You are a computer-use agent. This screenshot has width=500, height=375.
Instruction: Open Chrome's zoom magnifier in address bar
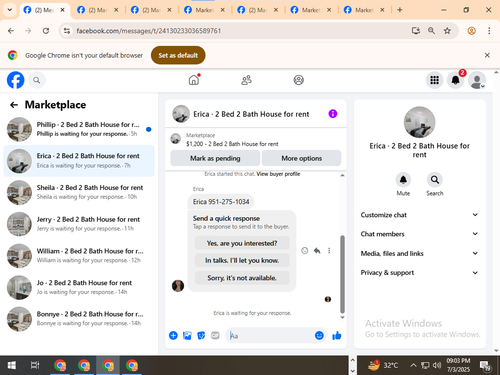click(x=431, y=31)
